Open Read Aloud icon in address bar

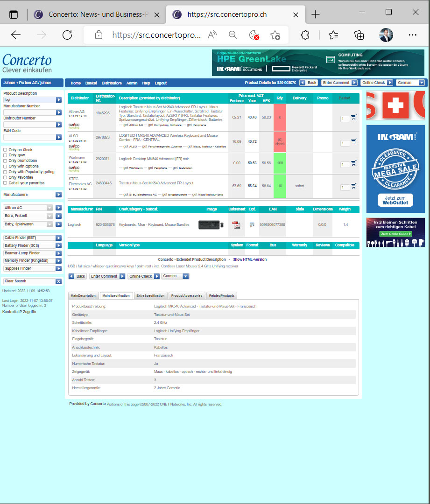pos(212,35)
